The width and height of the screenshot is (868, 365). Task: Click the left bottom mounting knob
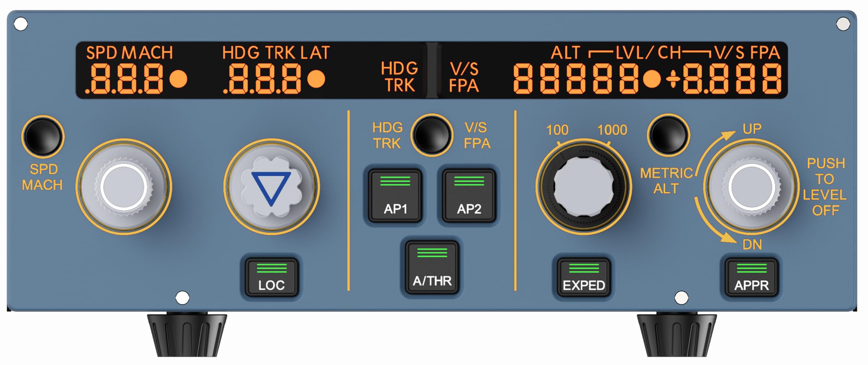pyautogui.click(x=187, y=335)
